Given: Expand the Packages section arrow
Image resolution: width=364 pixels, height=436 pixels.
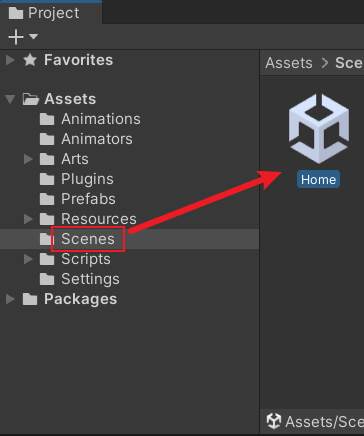Looking at the screenshot, I should [x=10, y=299].
